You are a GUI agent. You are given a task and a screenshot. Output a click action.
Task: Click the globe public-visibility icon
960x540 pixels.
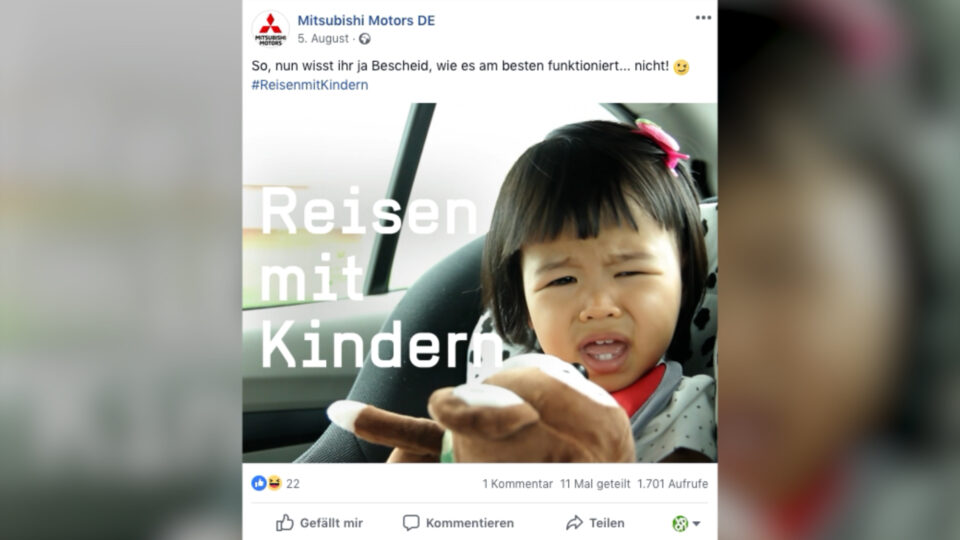click(x=364, y=39)
